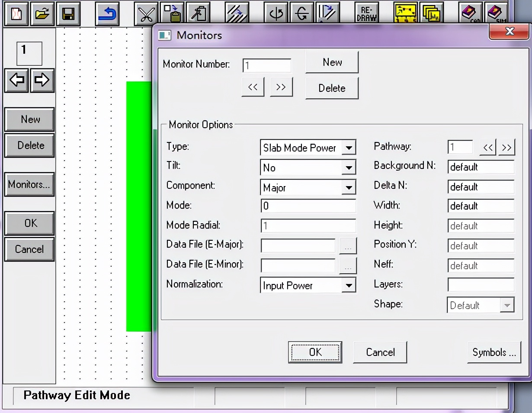Browse for the Data File (E-Major)
532x413 pixels.
pos(348,246)
